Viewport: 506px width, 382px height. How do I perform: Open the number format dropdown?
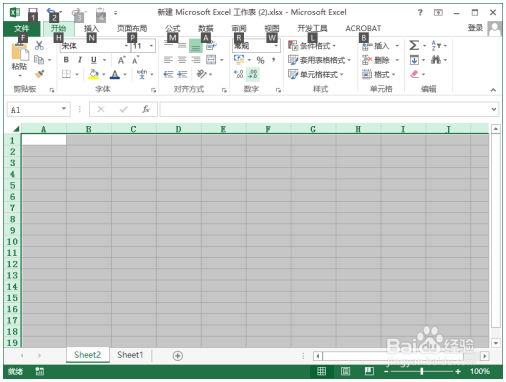tap(276, 46)
